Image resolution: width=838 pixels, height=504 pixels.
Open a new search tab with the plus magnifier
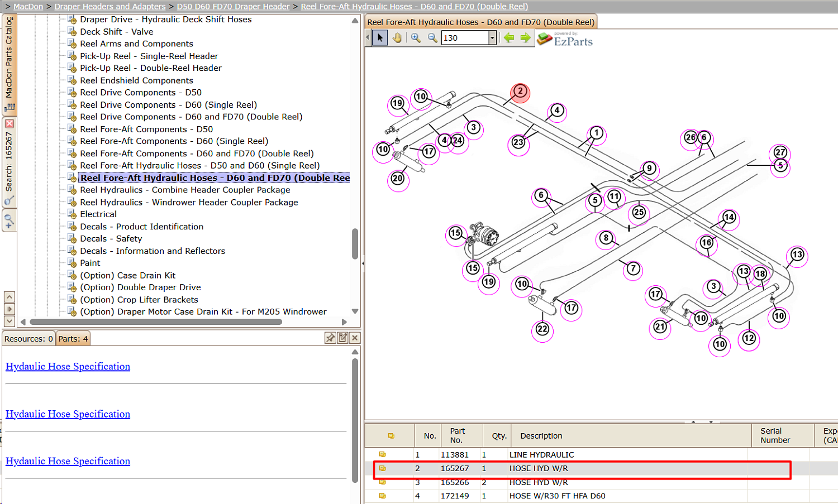(x=9, y=220)
